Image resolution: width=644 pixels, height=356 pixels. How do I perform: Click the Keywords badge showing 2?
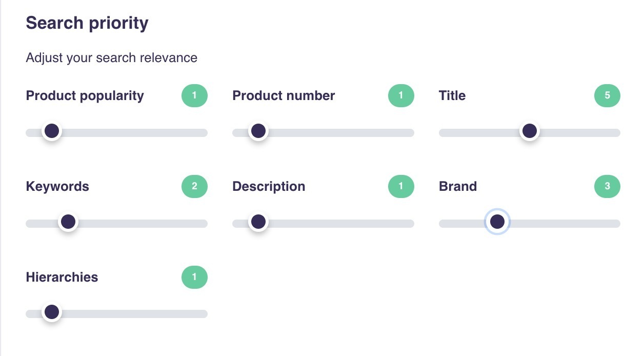tap(194, 187)
